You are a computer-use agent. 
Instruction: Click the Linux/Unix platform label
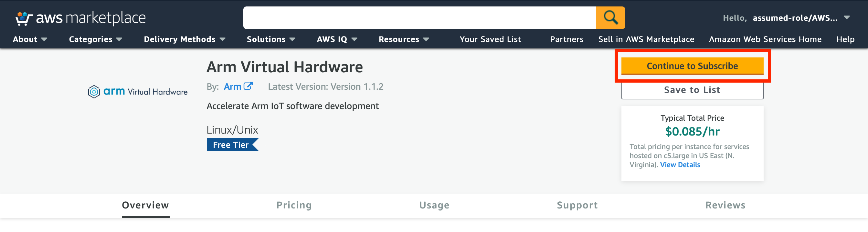pos(232,130)
